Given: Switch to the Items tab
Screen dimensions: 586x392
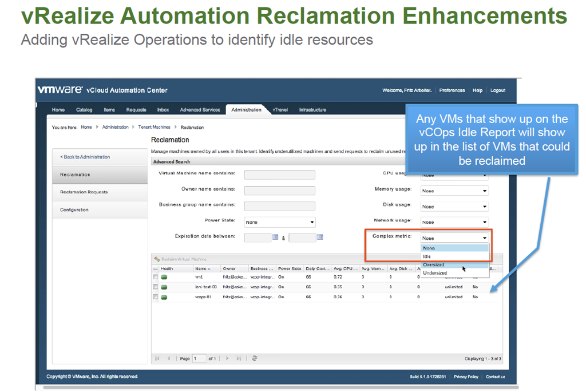Looking at the screenshot, I should tap(109, 110).
